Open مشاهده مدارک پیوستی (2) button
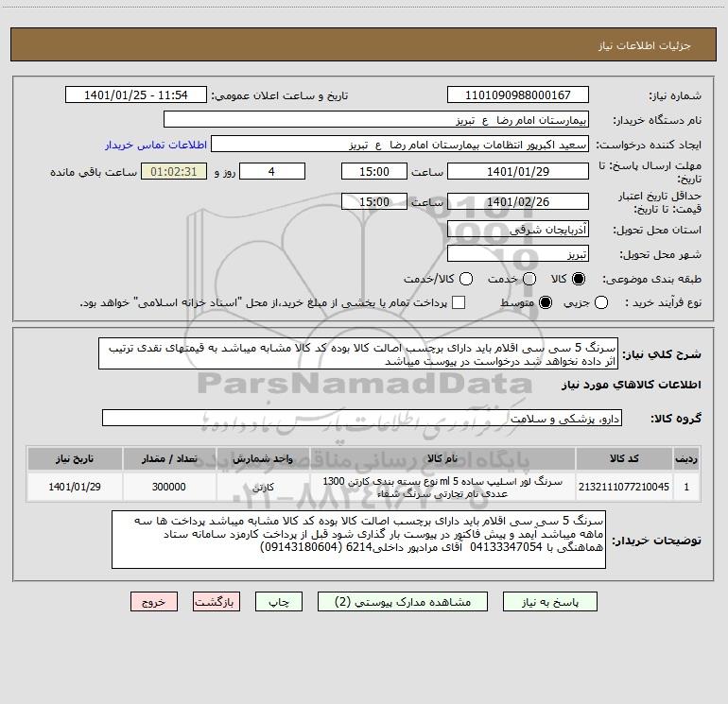This screenshot has width=728, height=704. click(403, 601)
